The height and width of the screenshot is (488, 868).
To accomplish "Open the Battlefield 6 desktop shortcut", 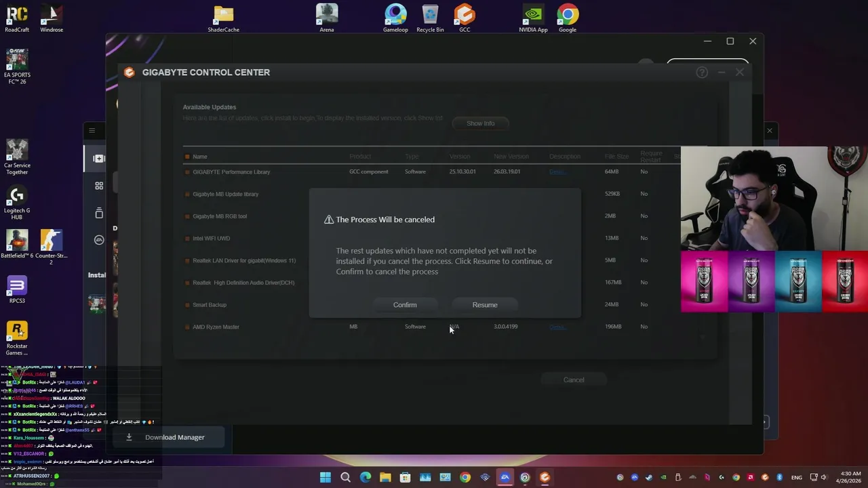I will point(17,245).
